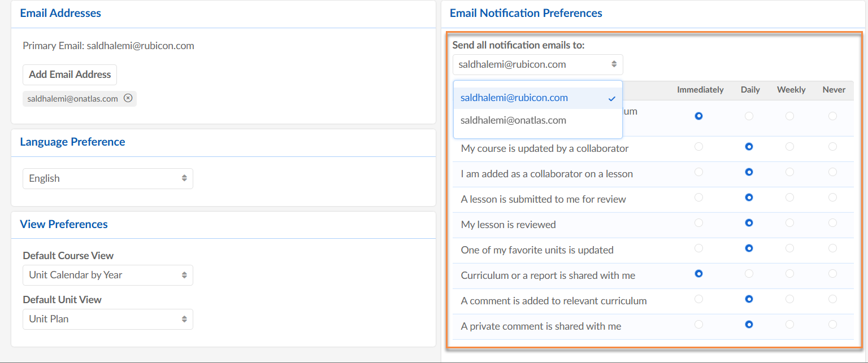The height and width of the screenshot is (363, 868).
Task: Set course updated by collaborator to Immediately
Action: point(699,147)
